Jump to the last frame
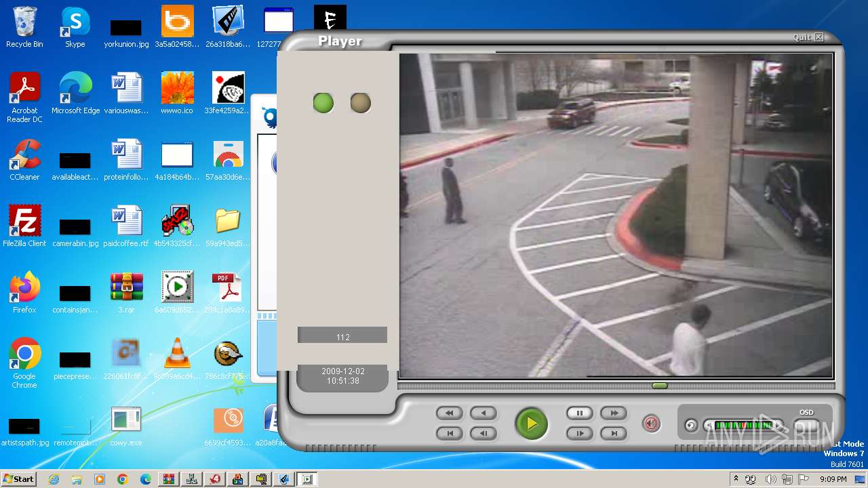Viewport: 868px width, 488px height. coord(614,433)
